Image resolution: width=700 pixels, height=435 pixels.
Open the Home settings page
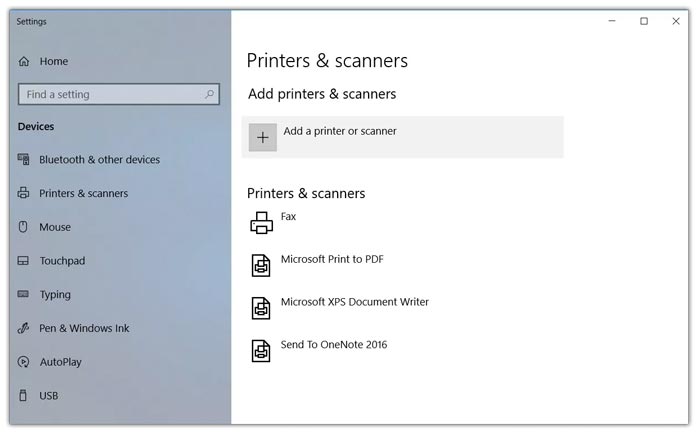pyautogui.click(x=54, y=61)
